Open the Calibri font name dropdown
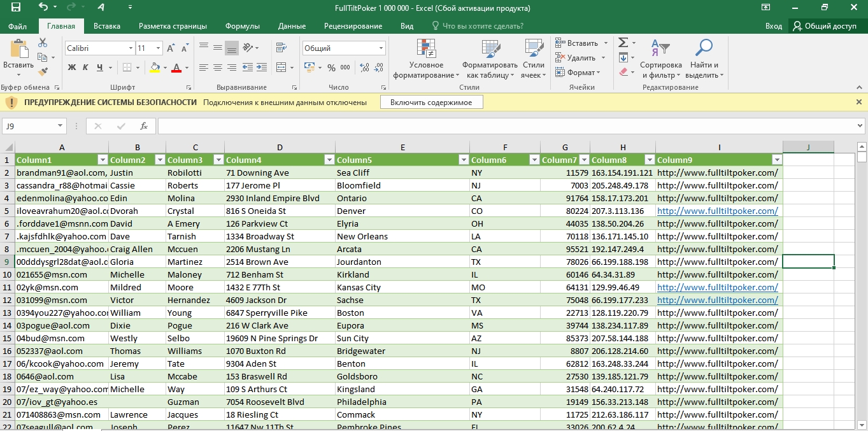The width and height of the screenshot is (868, 431). click(131, 48)
